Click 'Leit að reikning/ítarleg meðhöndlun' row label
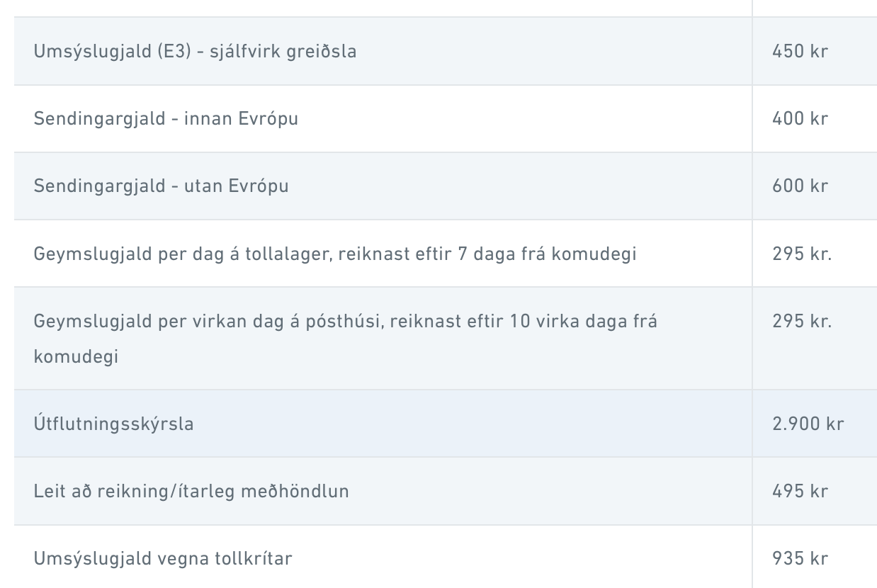This screenshot has height=588, width=877. pyautogui.click(x=191, y=492)
